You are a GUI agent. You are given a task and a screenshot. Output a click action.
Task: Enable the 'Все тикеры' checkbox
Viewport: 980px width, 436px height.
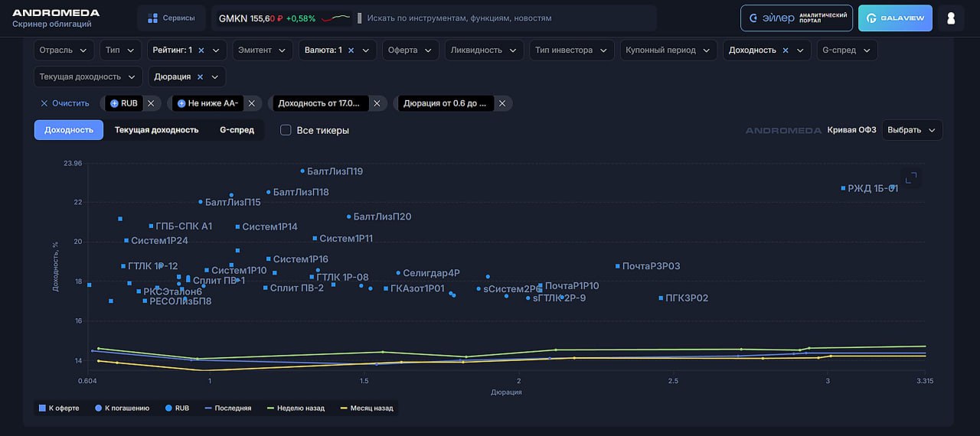point(286,130)
